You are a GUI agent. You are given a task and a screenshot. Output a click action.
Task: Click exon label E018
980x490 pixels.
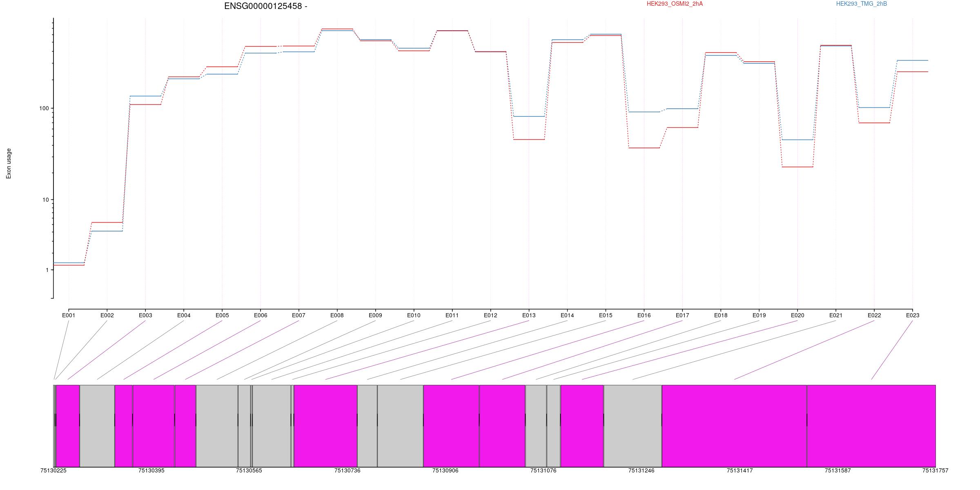pyautogui.click(x=721, y=315)
